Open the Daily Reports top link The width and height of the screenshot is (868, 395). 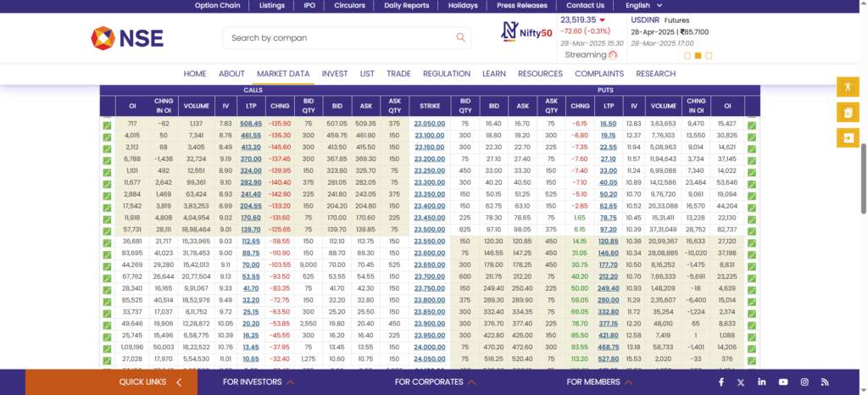(406, 6)
